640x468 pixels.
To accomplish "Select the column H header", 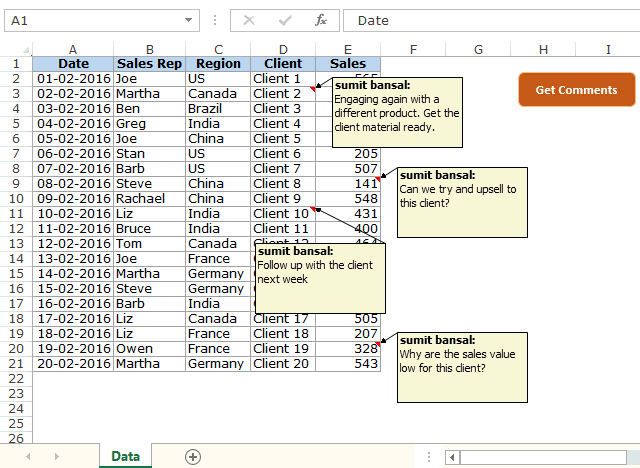I will pyautogui.click(x=543, y=50).
